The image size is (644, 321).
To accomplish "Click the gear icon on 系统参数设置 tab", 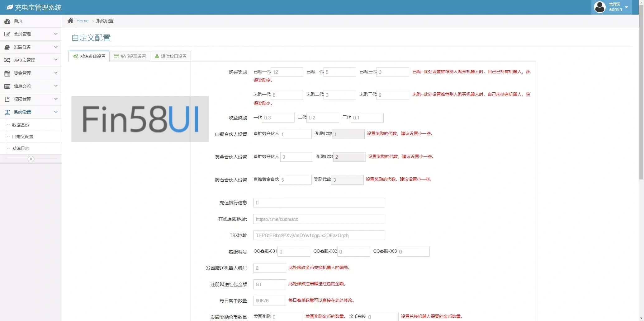I will coord(76,56).
